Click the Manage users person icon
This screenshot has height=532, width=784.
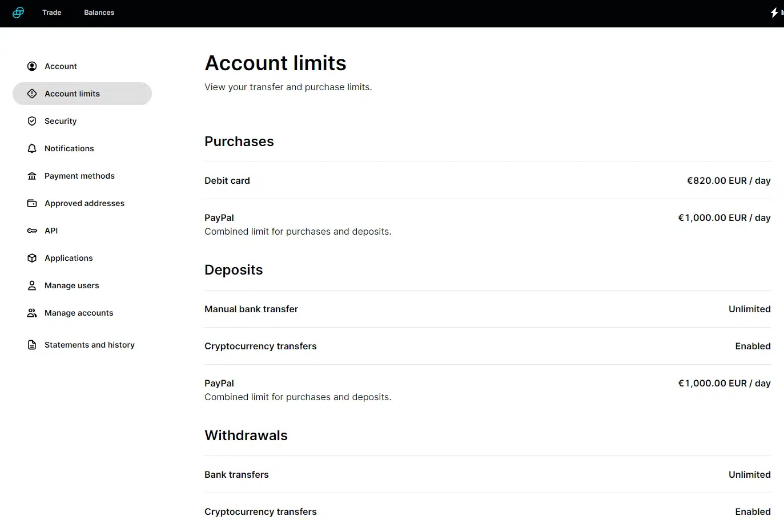tap(32, 285)
